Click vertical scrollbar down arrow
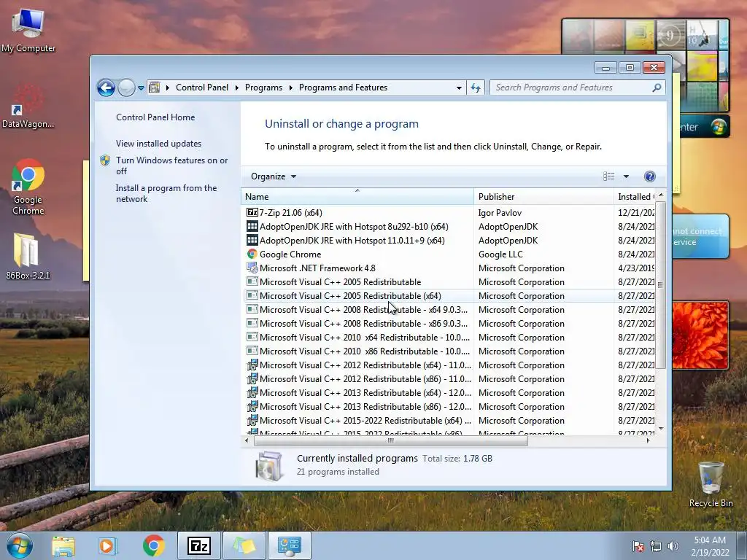This screenshot has height=560, width=747. pos(661,429)
